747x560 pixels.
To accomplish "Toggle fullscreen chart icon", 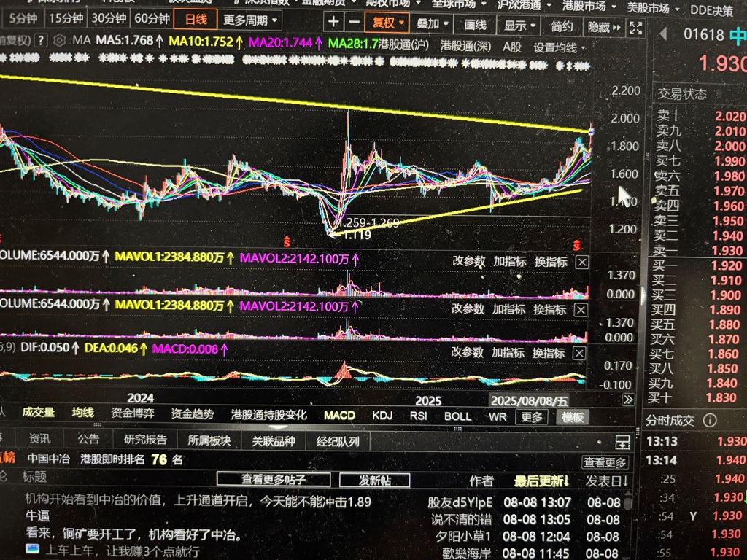I will (635, 28).
